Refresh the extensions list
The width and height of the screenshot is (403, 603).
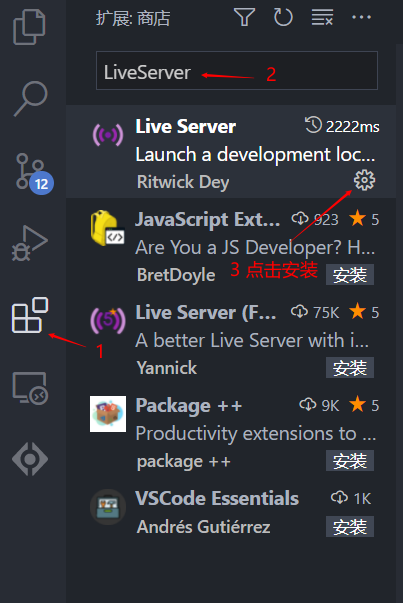tap(283, 17)
